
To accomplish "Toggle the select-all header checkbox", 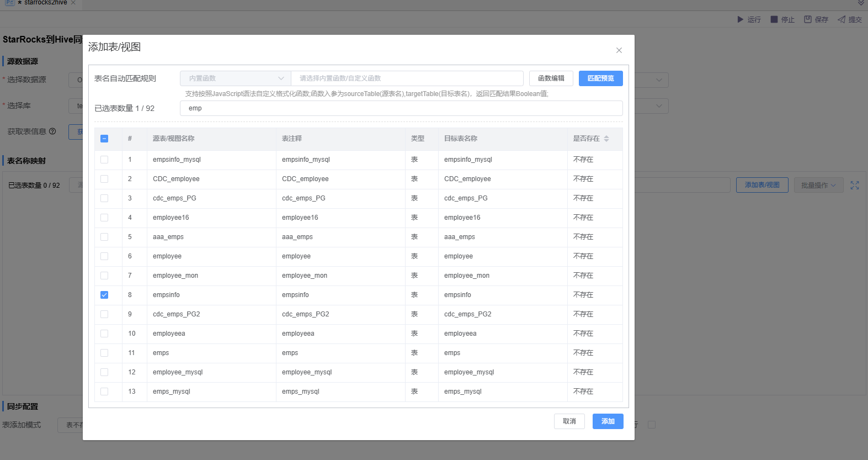I will tap(104, 139).
